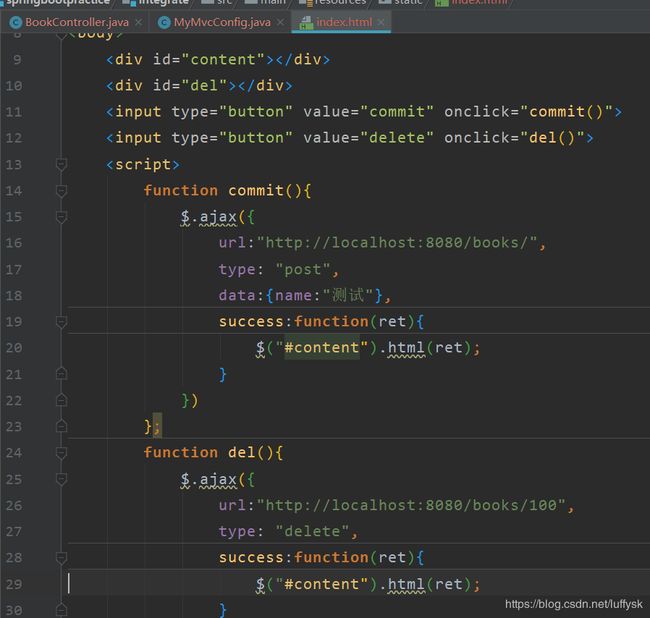Click function name commit on line 14
The image size is (650, 618).
256,191
